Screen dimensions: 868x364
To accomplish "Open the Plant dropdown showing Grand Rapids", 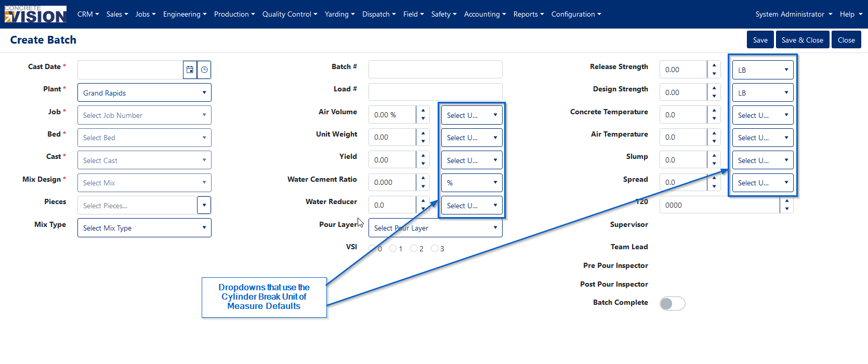I will tap(144, 92).
